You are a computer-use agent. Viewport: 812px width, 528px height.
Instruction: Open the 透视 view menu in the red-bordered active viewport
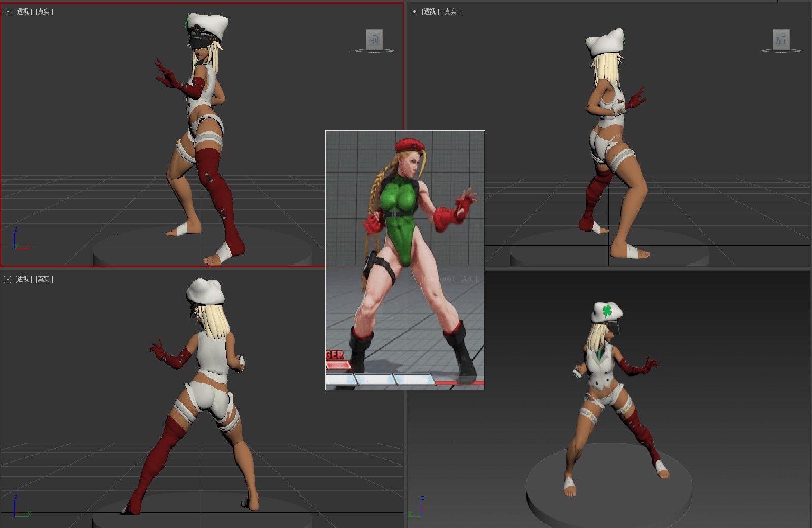(23, 12)
